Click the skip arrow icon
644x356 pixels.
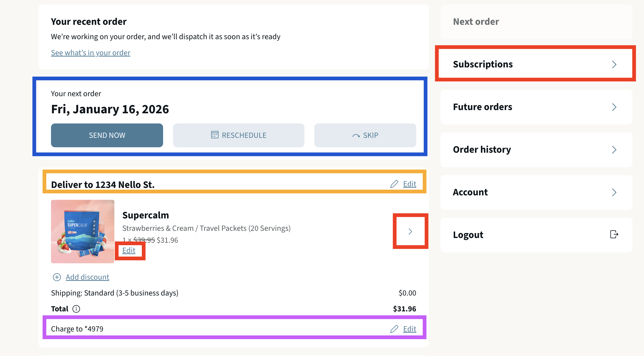[356, 135]
